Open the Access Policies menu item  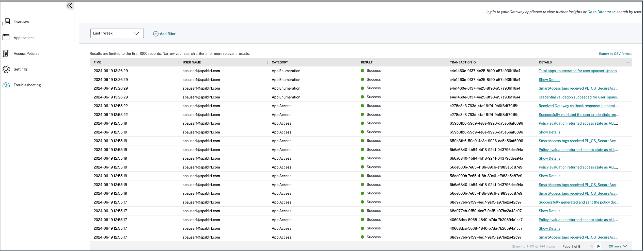coord(26,54)
